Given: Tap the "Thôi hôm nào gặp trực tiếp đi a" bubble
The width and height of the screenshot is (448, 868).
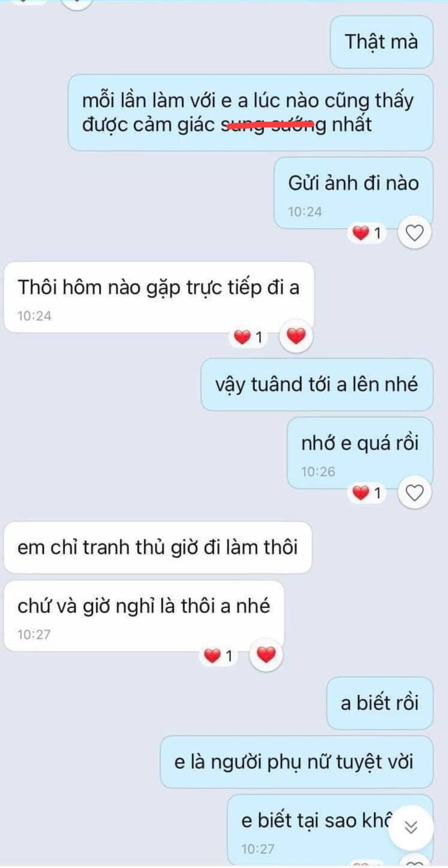Looking at the screenshot, I should [159, 297].
